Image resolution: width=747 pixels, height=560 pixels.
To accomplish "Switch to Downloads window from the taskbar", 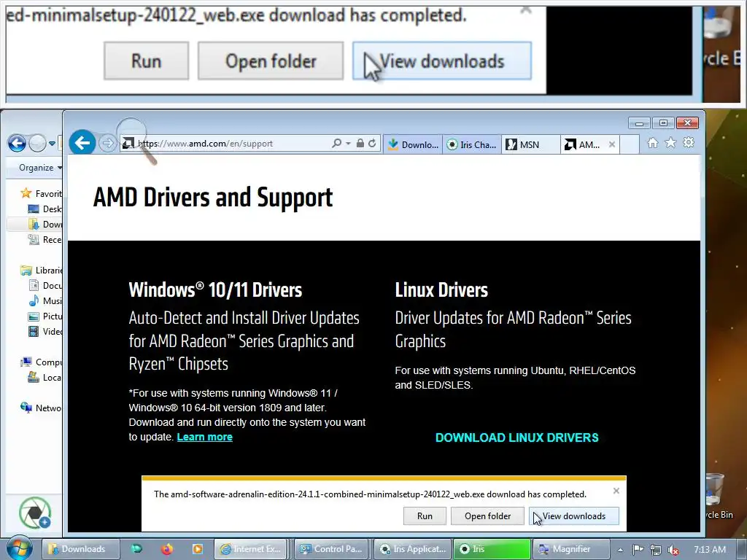I will (80, 549).
